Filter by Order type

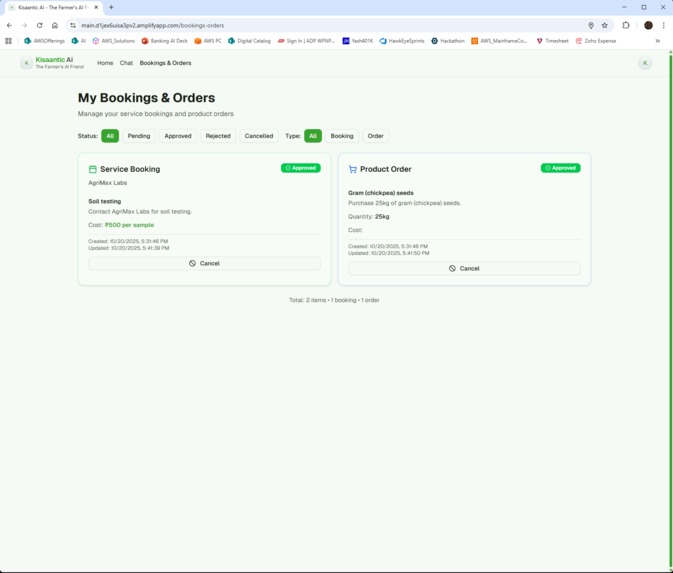click(x=376, y=136)
